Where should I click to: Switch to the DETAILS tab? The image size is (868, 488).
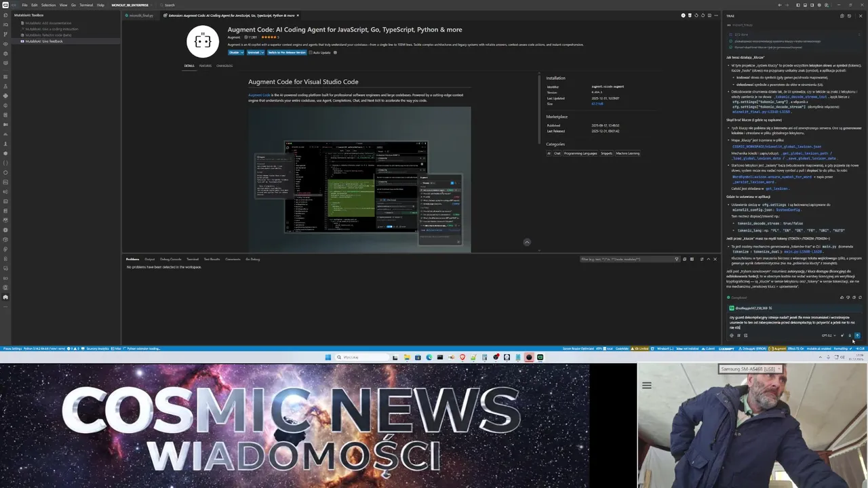[189, 66]
